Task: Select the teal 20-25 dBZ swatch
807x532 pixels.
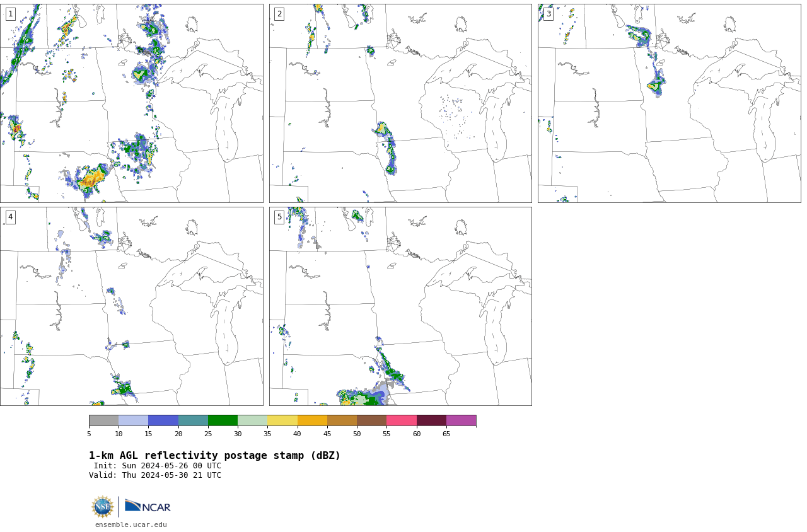Action: (x=193, y=420)
